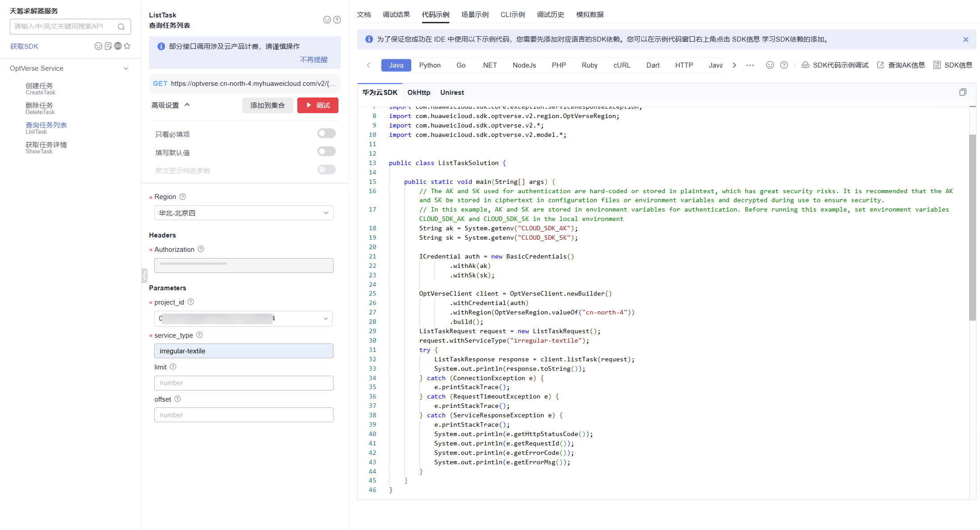
Task: Open 创建任务 CreateTask API
Action: pyautogui.click(x=40, y=89)
